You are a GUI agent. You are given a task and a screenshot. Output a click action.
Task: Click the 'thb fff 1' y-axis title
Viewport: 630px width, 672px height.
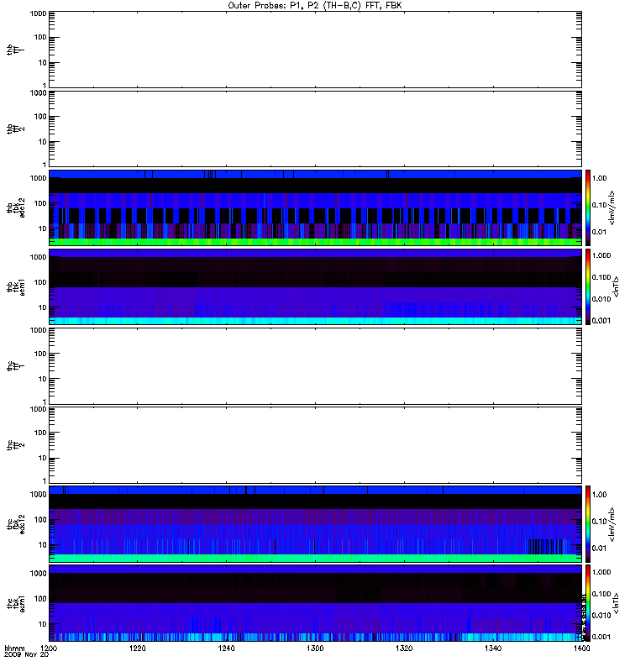tap(16, 50)
